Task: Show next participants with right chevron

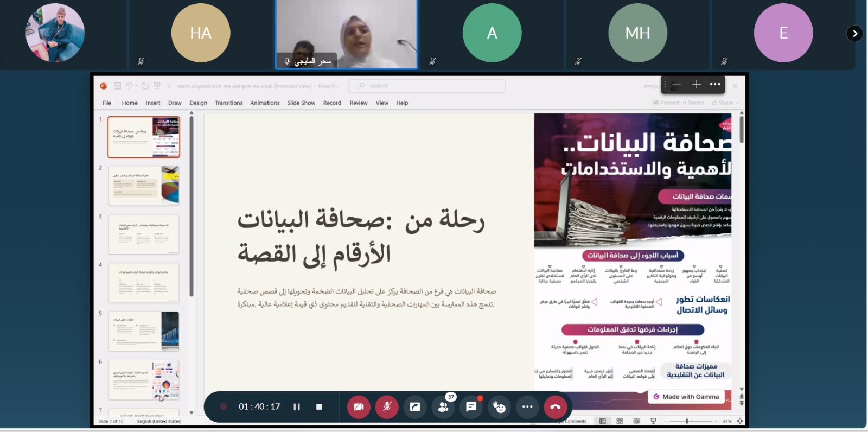Action: coord(854,34)
